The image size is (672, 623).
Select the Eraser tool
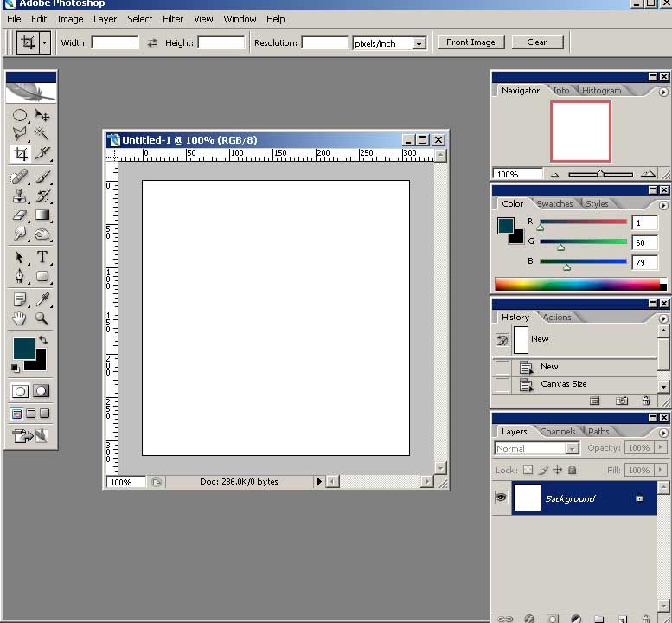pyautogui.click(x=19, y=215)
